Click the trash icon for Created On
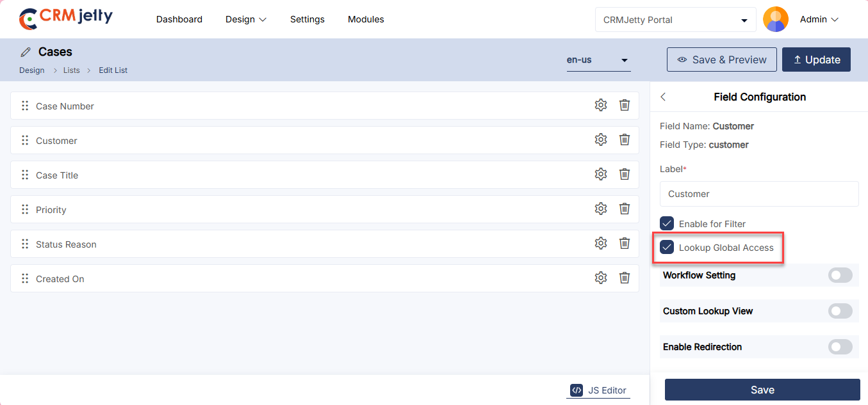This screenshot has width=868, height=405. pos(624,278)
